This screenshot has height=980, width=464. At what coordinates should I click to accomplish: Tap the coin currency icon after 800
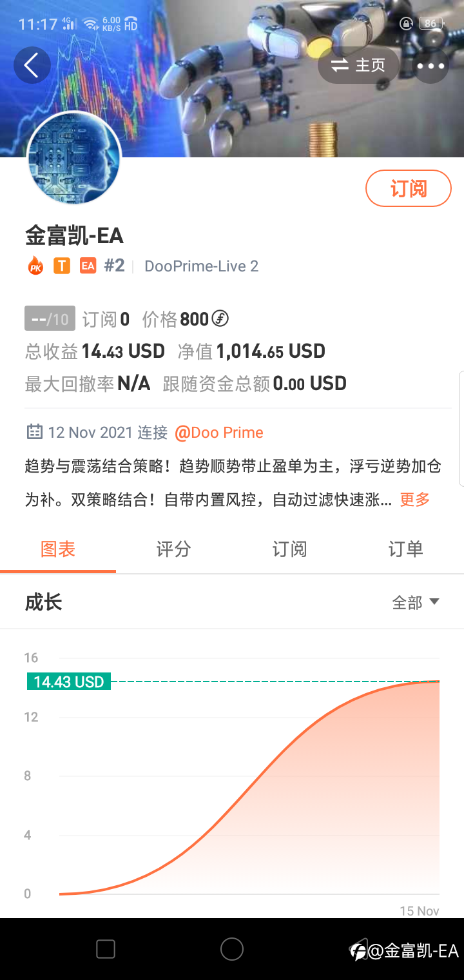coord(220,318)
